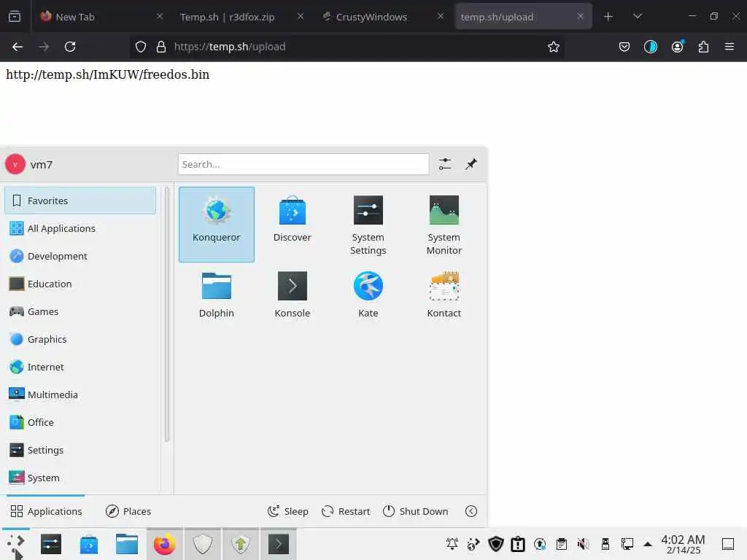Viewport: 747px width, 560px height.
Task: Expand more session options arrow
Action: click(471, 511)
